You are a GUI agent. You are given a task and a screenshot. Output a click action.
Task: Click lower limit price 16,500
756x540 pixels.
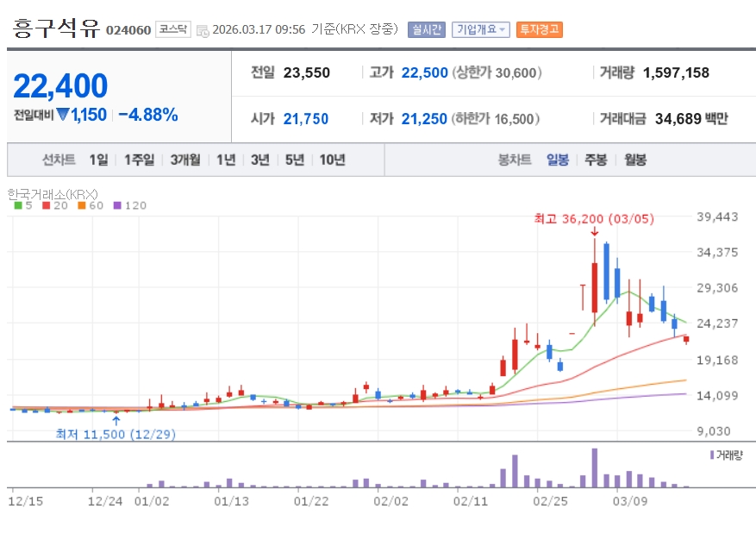(x=515, y=119)
